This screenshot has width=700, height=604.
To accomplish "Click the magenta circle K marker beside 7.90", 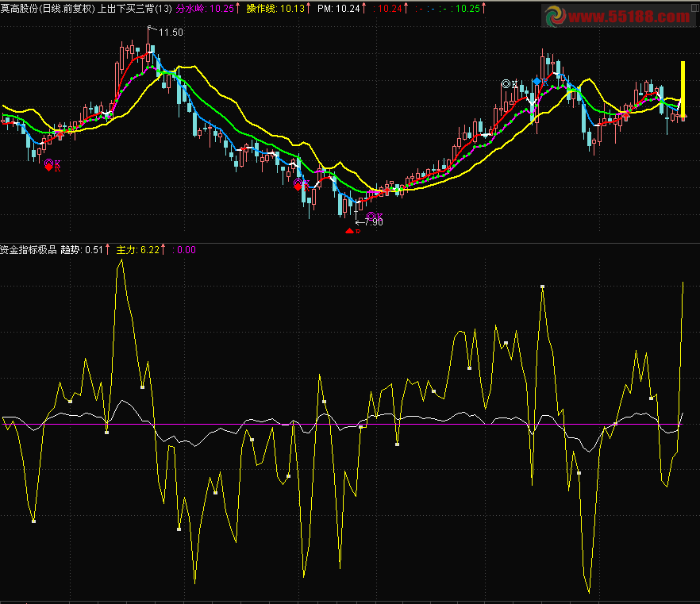I will [x=370, y=216].
